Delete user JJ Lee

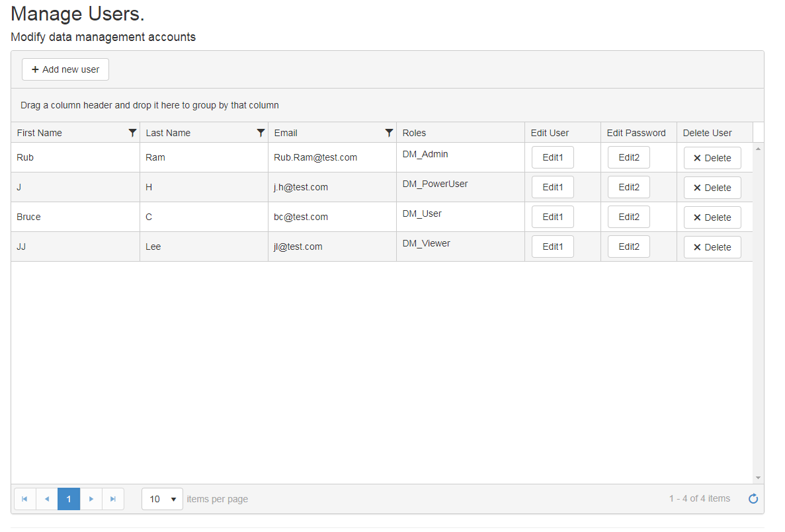[712, 247]
